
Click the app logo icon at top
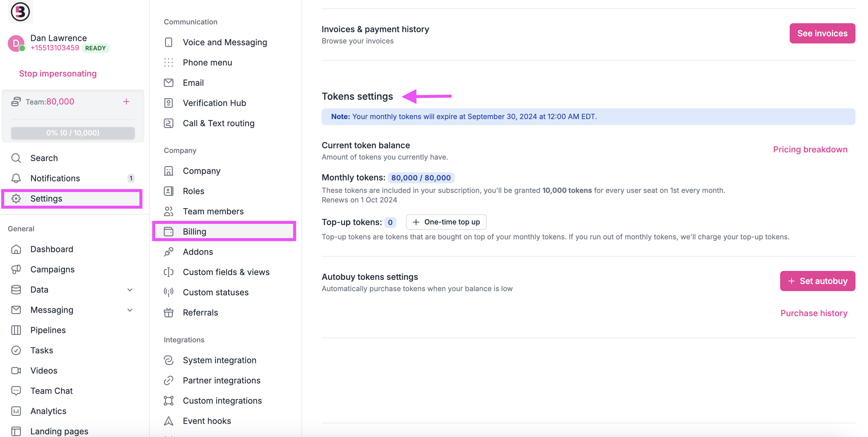pyautogui.click(x=20, y=12)
